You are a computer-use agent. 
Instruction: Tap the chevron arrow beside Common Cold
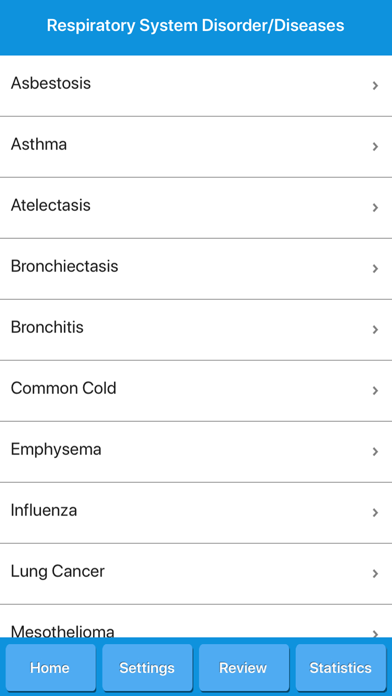click(375, 390)
